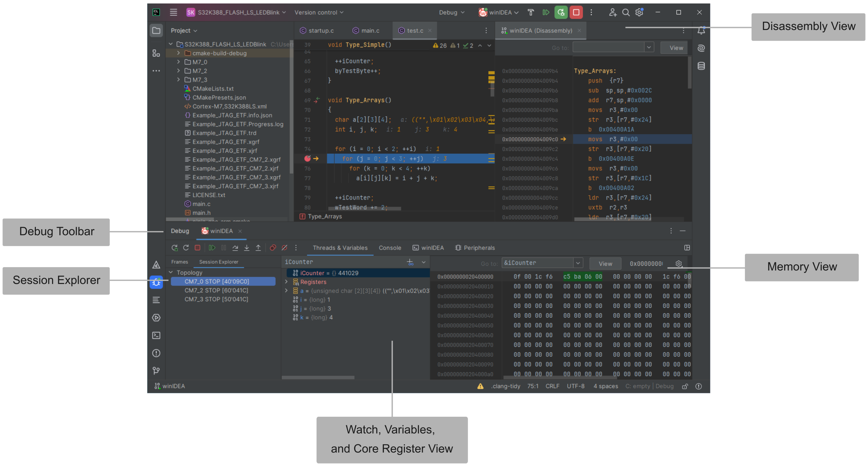
Task: Click add watch icon beside iCounter field
Action: coord(410,262)
